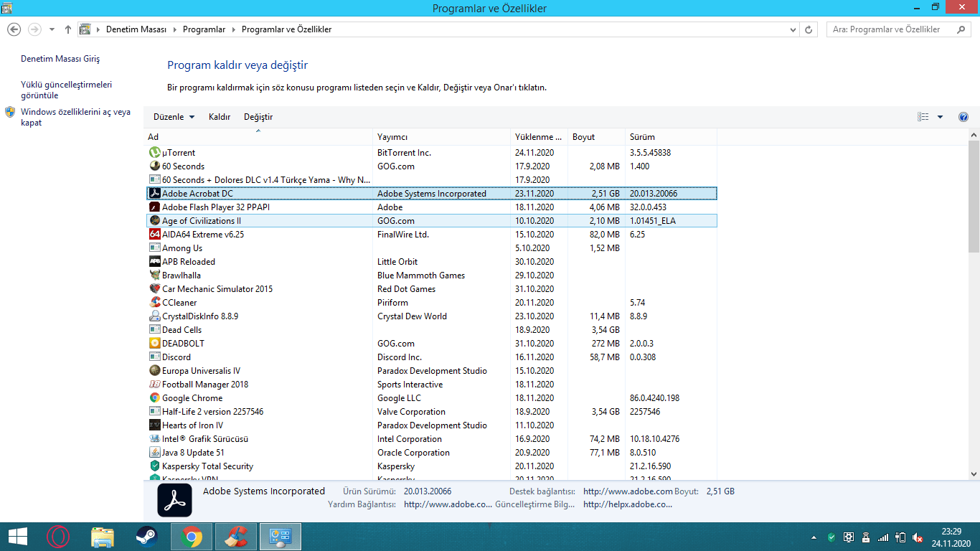
Task: Click the vertical scrollbar thumb
Action: coord(974,197)
